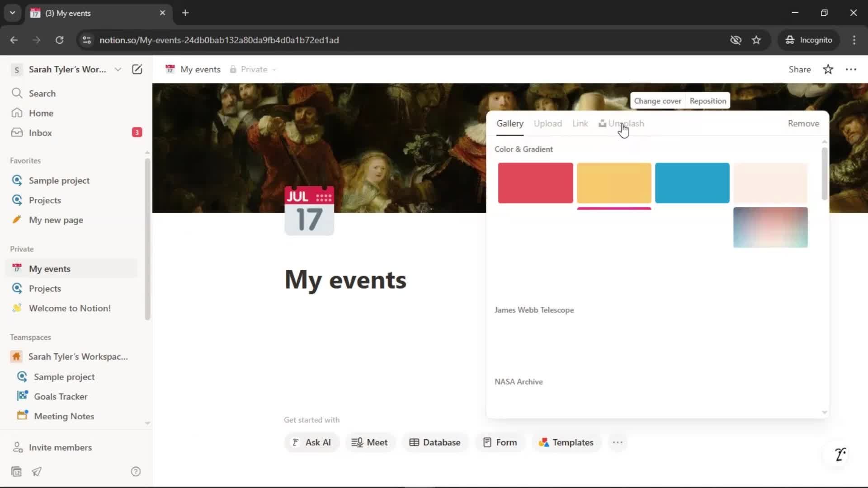Open the help question mark icon
The width and height of the screenshot is (868, 488).
(136, 471)
